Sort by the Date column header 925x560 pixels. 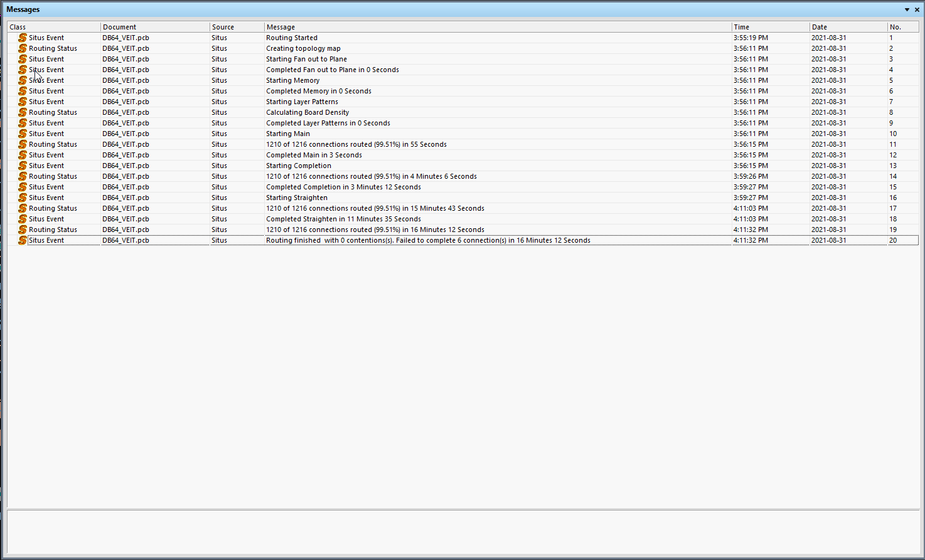[848, 27]
